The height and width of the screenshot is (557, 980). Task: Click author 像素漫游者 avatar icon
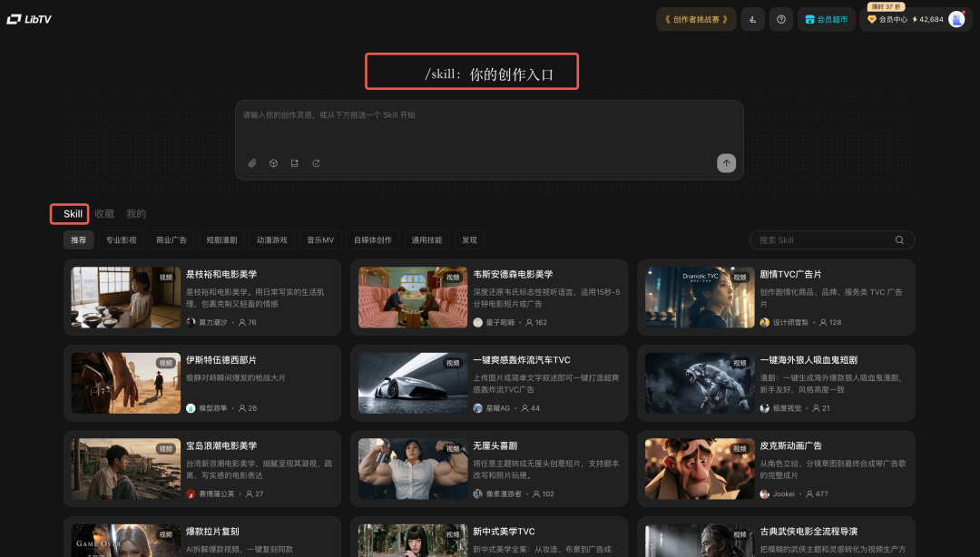coord(478,493)
